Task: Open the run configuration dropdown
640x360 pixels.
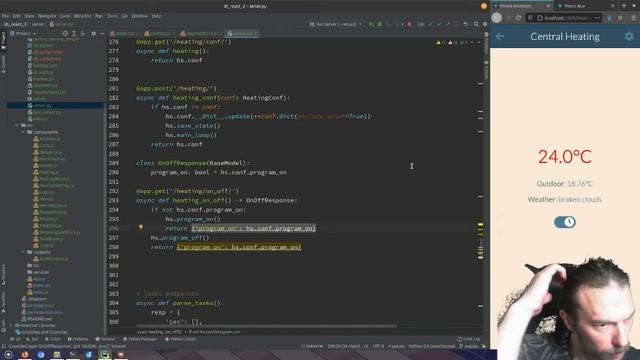Action: click(336, 24)
